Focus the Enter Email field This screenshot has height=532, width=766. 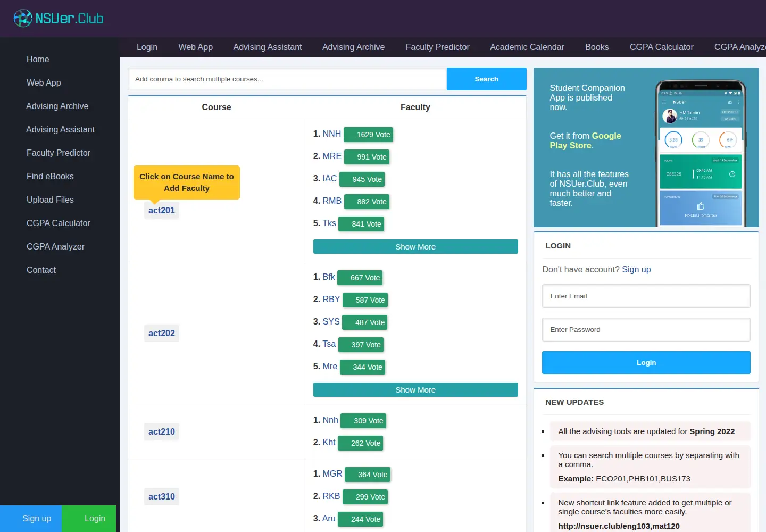click(x=646, y=296)
